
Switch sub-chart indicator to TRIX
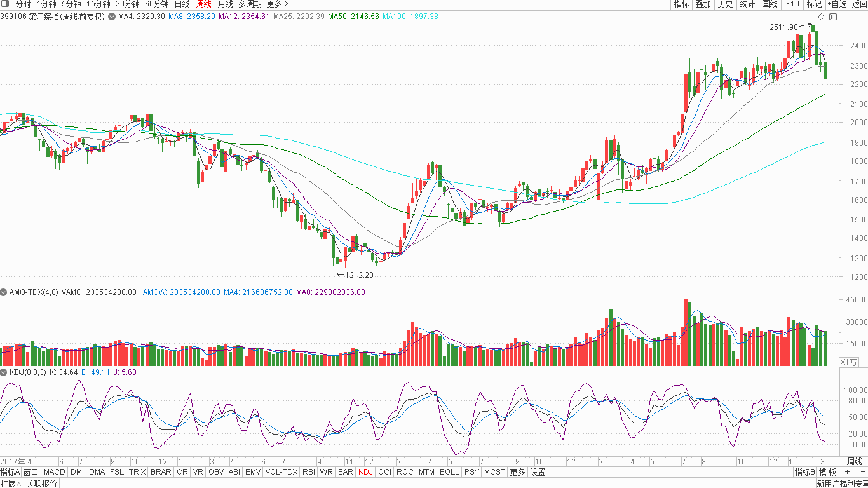pyautogui.click(x=137, y=472)
